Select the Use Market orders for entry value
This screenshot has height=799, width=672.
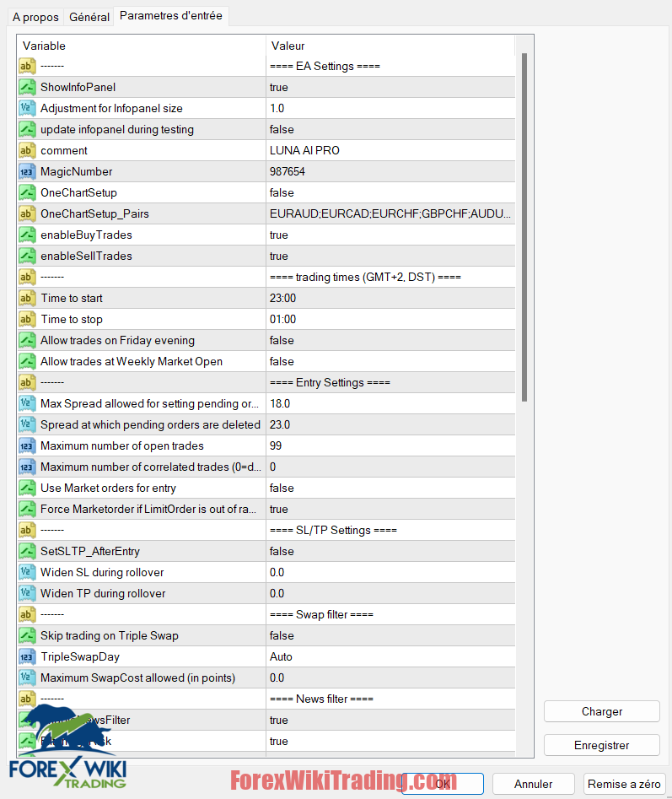(x=390, y=489)
